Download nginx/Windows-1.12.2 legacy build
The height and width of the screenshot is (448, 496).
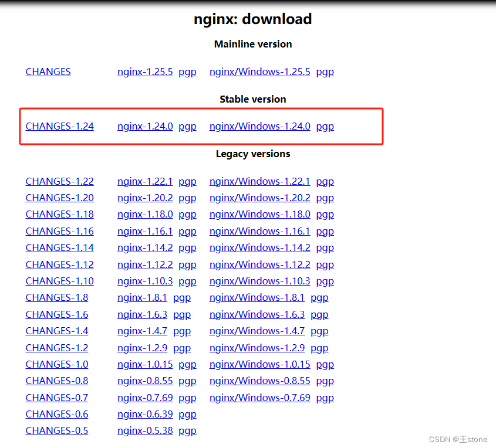pos(259,264)
